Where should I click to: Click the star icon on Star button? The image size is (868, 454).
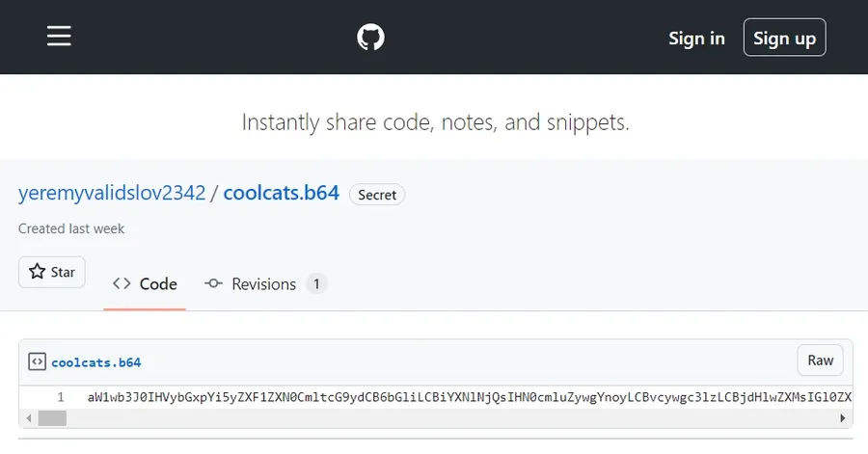(37, 272)
